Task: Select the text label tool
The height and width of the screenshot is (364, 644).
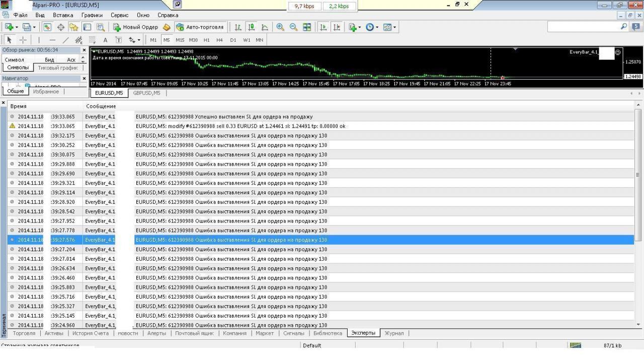Action: [118, 40]
